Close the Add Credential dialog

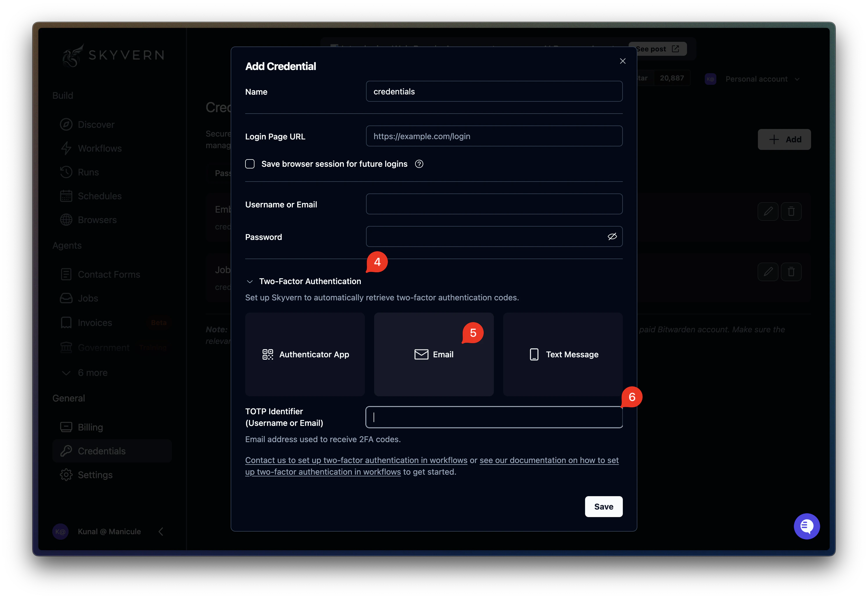pos(623,61)
